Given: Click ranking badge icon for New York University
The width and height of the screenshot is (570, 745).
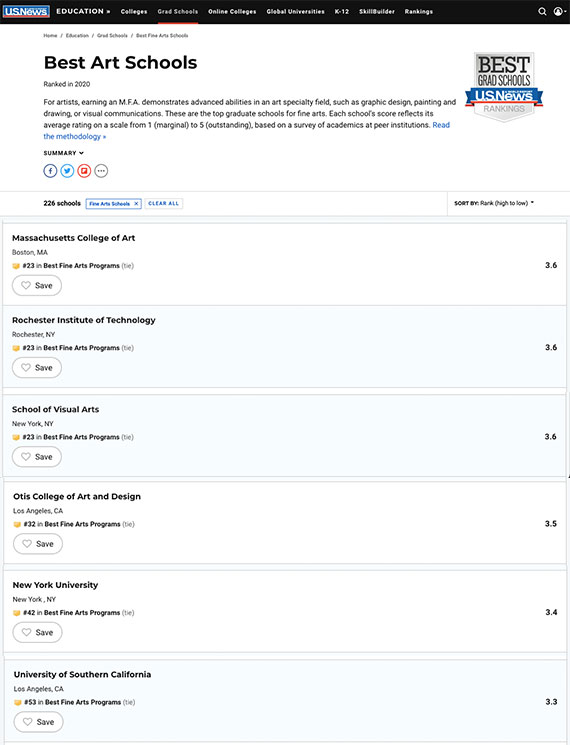Looking at the screenshot, I should pyautogui.click(x=17, y=613).
